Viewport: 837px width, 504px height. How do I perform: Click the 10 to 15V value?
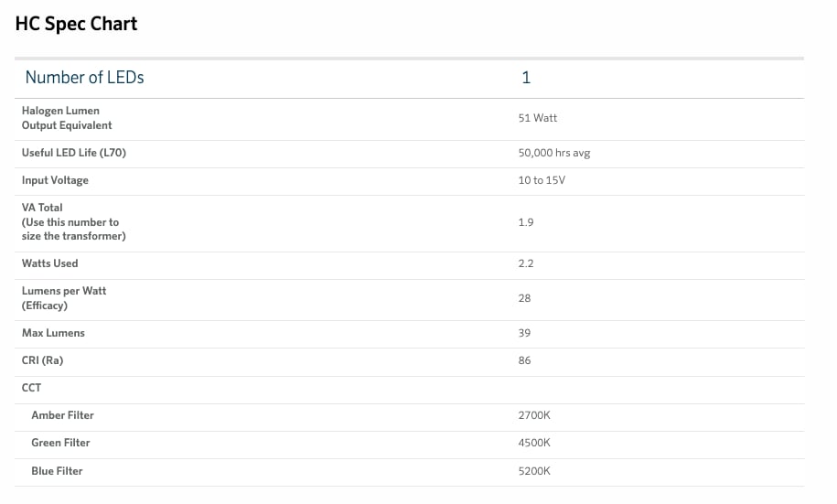pos(542,180)
